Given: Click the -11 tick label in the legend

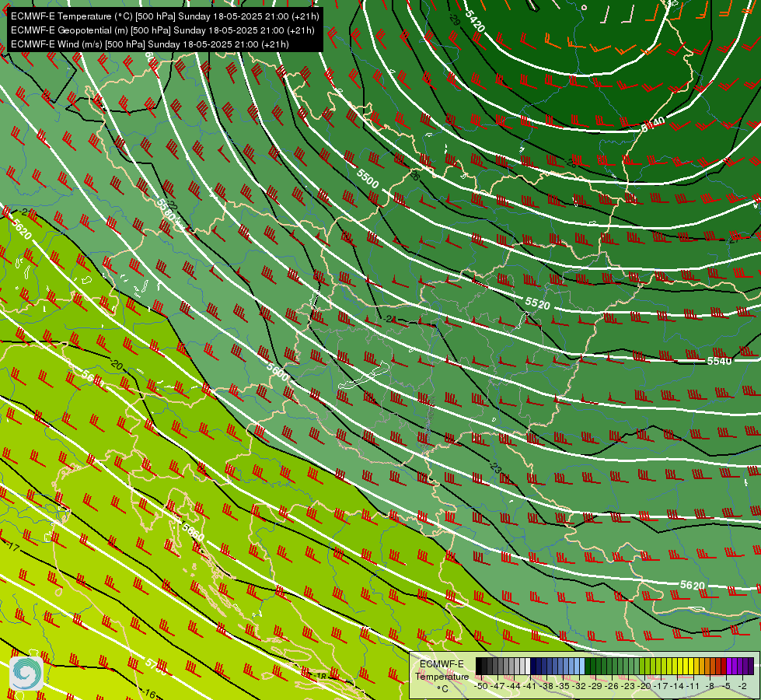Looking at the screenshot, I should pyautogui.click(x=693, y=687).
